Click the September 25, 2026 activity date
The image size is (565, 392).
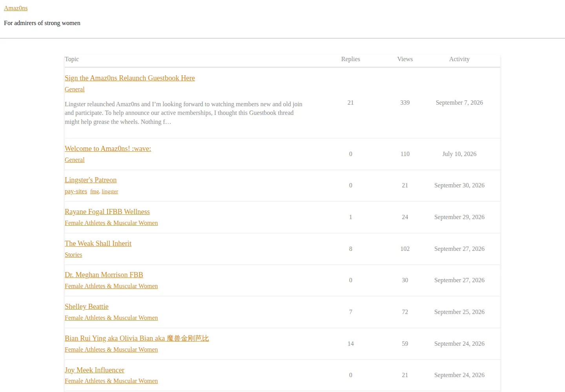click(459, 312)
